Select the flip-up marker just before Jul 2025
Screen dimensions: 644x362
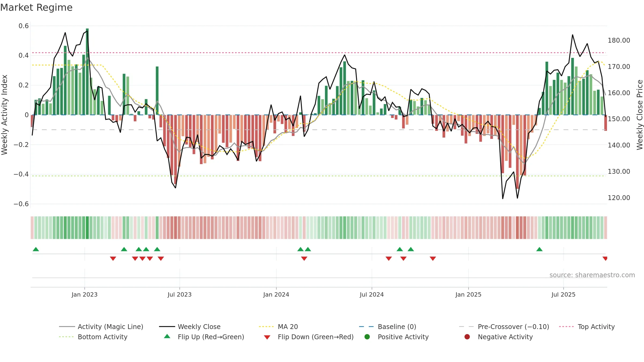(x=539, y=249)
